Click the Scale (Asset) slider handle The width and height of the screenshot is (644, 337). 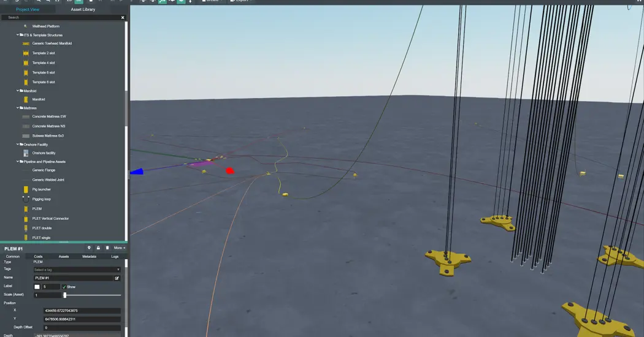coord(64,295)
